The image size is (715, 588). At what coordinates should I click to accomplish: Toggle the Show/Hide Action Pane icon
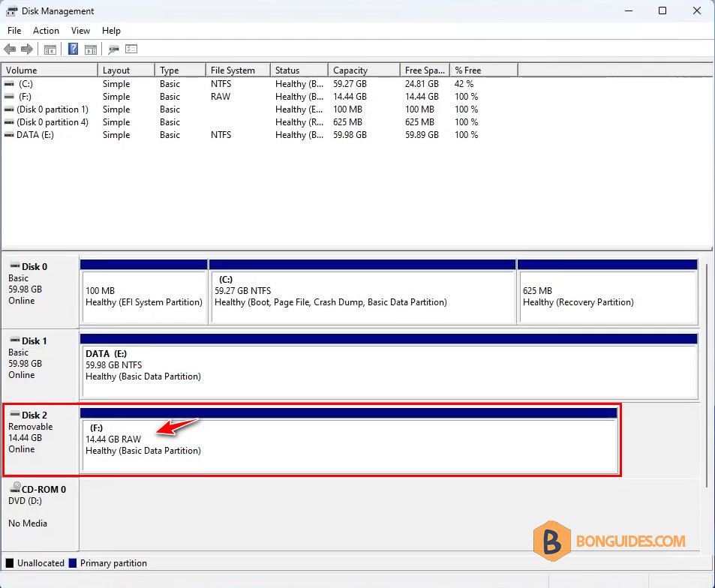coord(91,49)
